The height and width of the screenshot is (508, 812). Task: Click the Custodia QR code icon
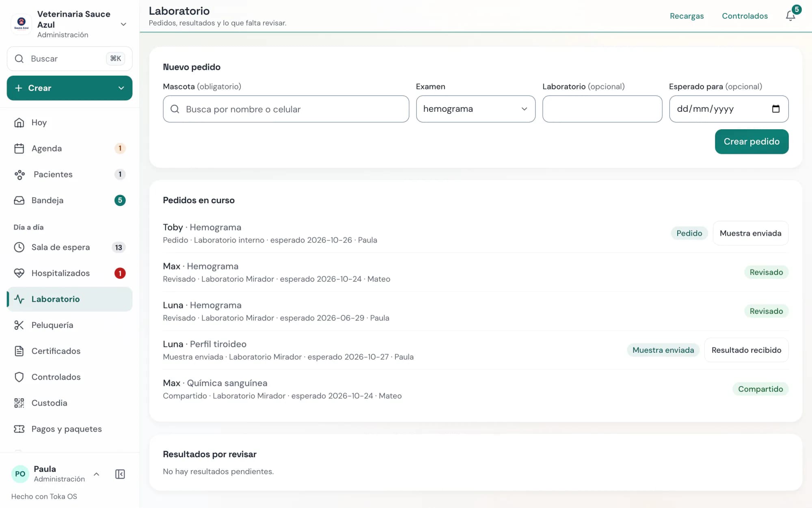[x=19, y=403]
